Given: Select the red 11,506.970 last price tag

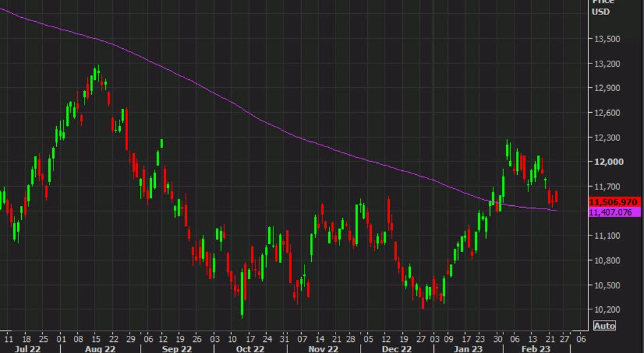Looking at the screenshot, I should coord(614,202).
